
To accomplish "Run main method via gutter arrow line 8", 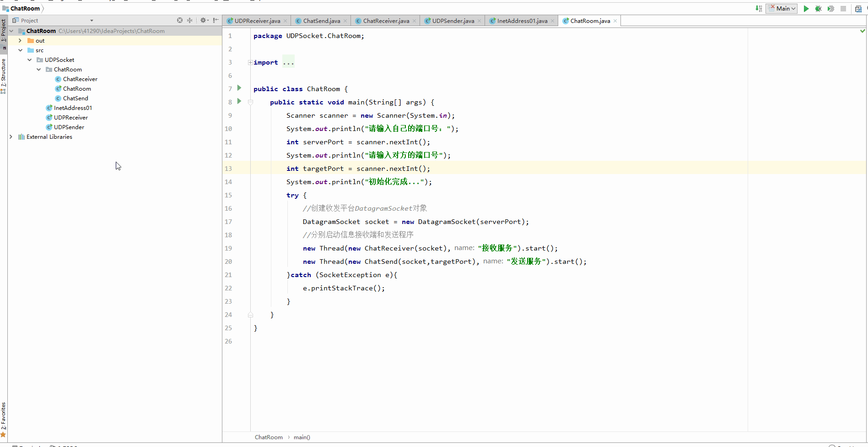I will [x=239, y=101].
